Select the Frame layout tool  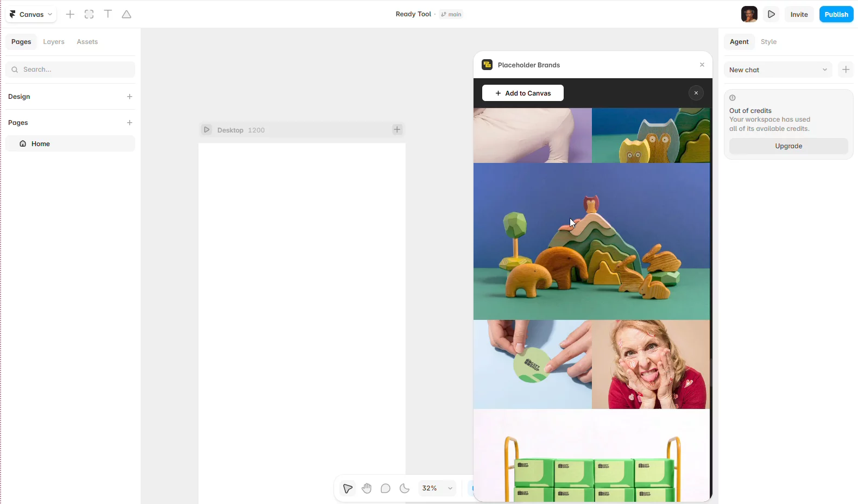click(89, 14)
